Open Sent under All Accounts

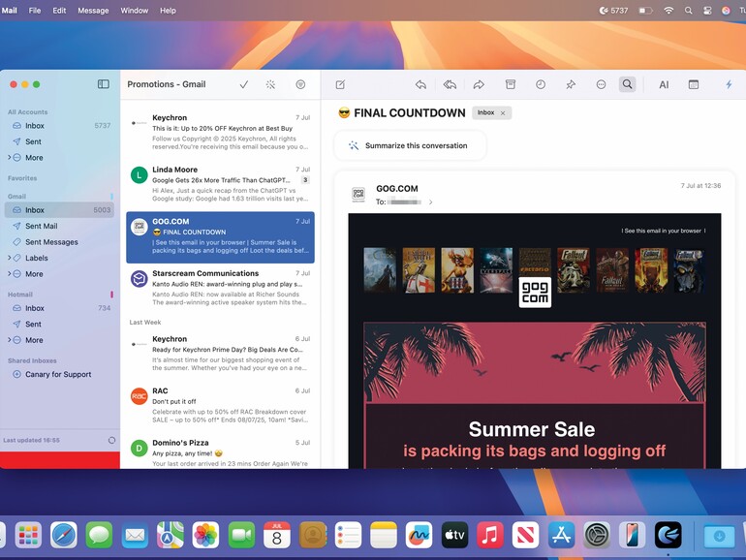[59, 141]
